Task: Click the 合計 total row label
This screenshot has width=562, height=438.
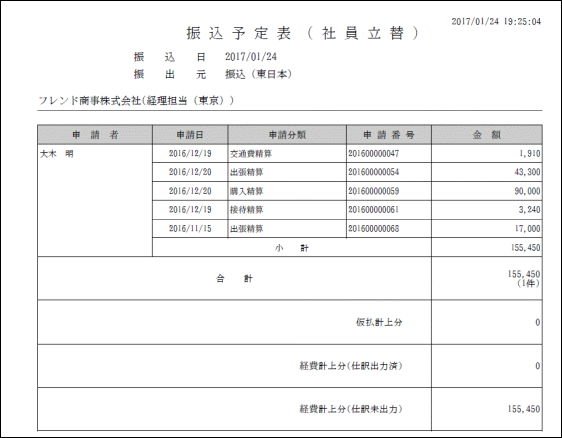Action: coord(234,278)
